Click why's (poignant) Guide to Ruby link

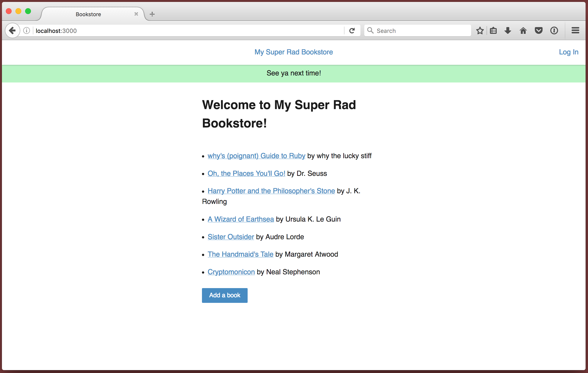(256, 156)
